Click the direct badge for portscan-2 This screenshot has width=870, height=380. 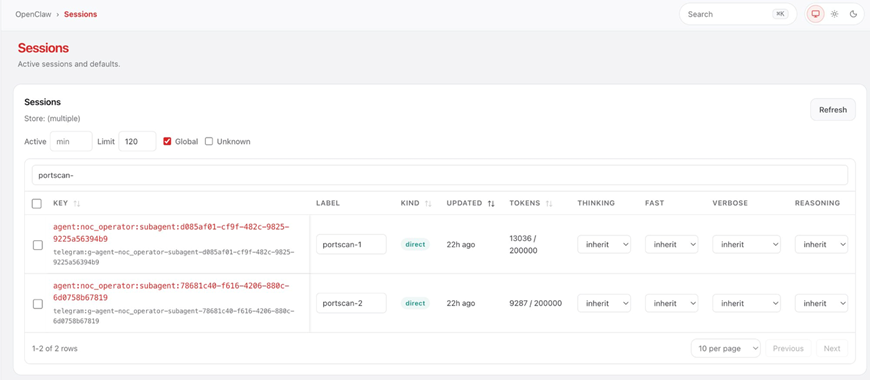pyautogui.click(x=415, y=303)
